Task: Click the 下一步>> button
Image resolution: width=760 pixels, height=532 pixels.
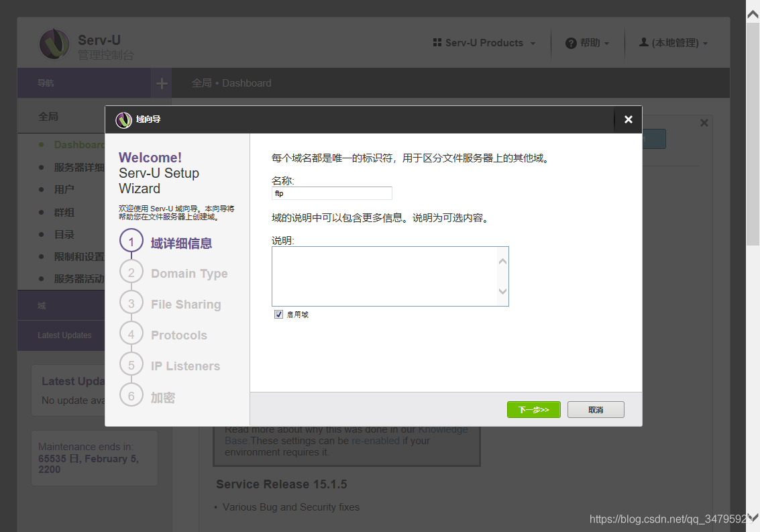Action: pyautogui.click(x=534, y=410)
